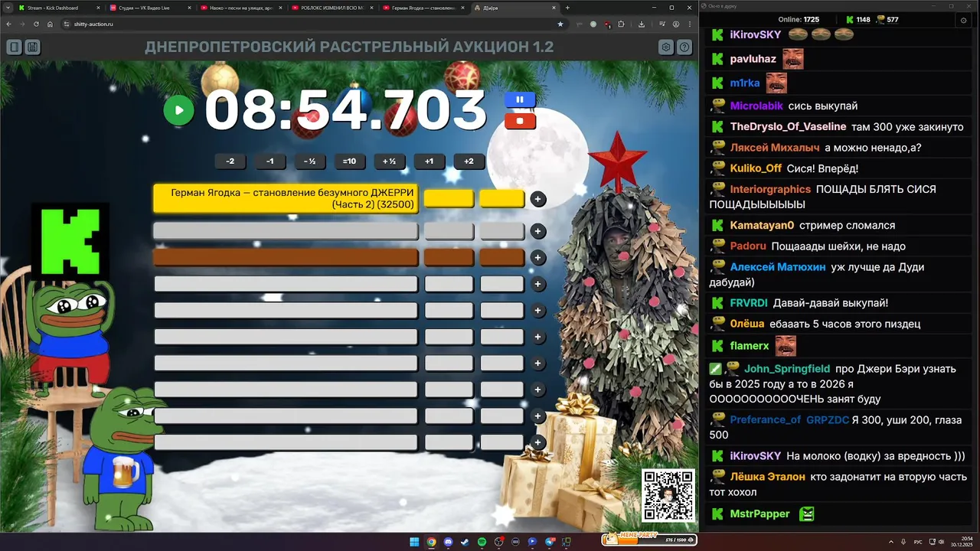
Task: Pause the timer with the blue pause button
Action: [520, 99]
